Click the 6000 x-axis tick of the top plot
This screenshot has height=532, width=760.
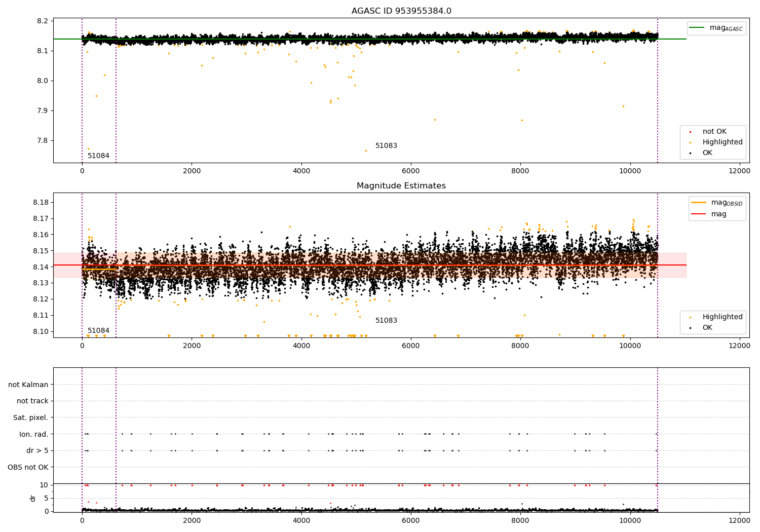point(411,171)
